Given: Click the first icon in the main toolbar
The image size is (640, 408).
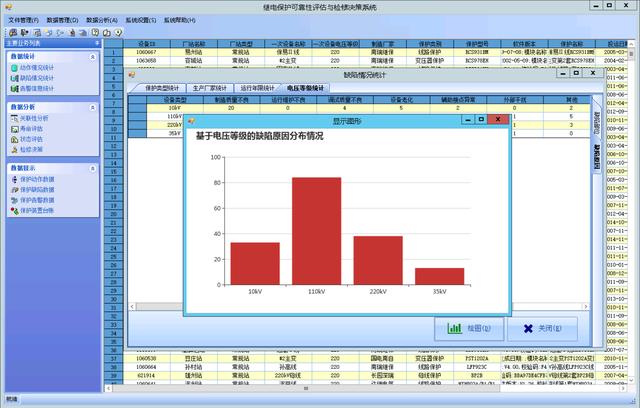Looking at the screenshot, I should coord(13,33).
